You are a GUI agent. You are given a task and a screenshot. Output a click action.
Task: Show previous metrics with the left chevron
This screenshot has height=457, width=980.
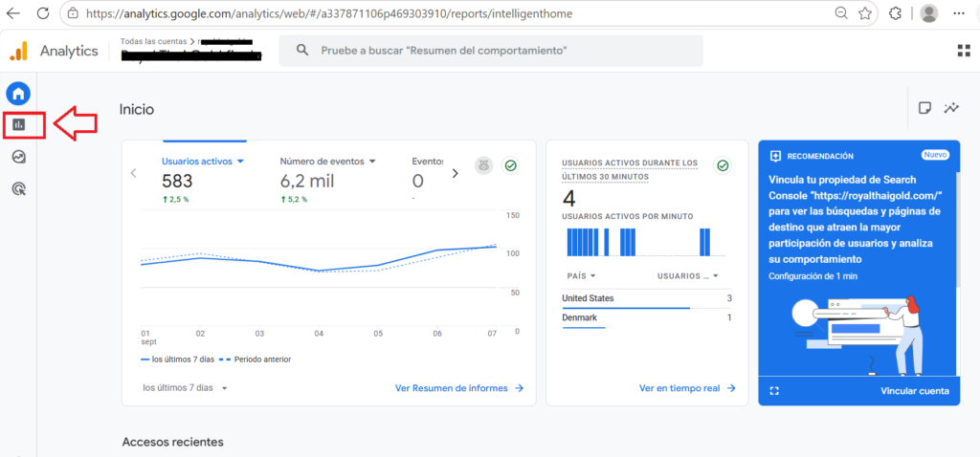(132, 173)
